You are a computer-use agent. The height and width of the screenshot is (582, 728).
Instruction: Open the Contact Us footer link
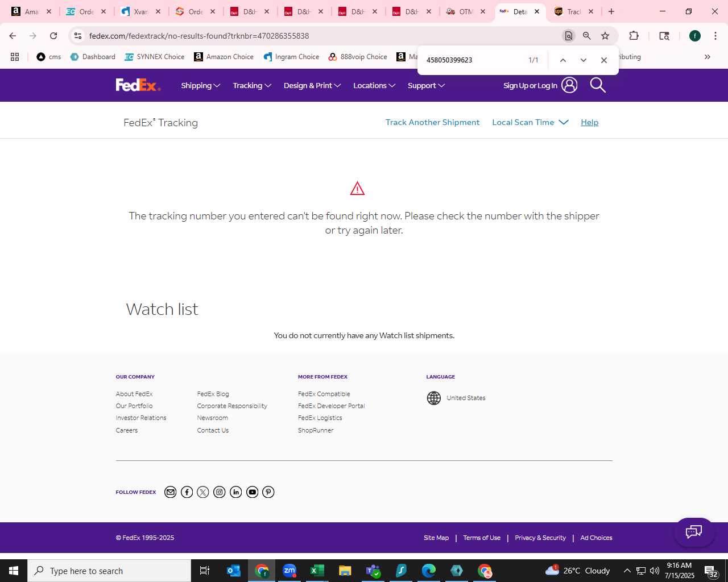click(x=213, y=430)
